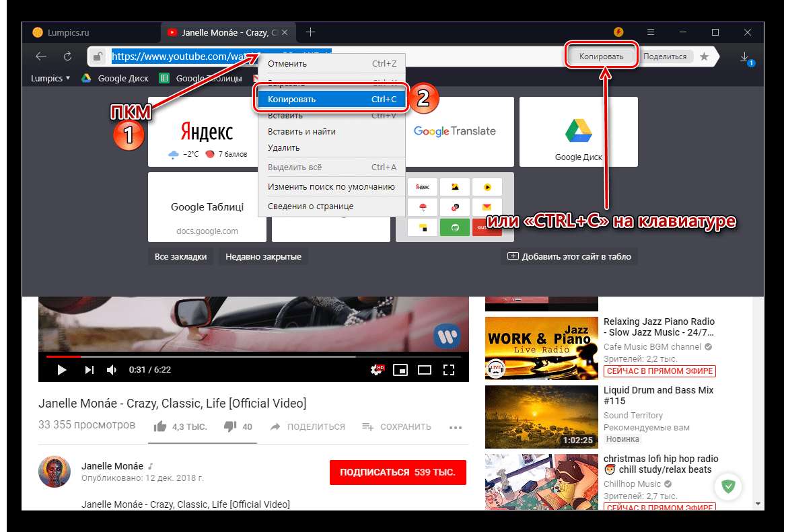Viewport: 786px width, 532px height.
Task: Open the downloads arrow icon
Action: 745,57
